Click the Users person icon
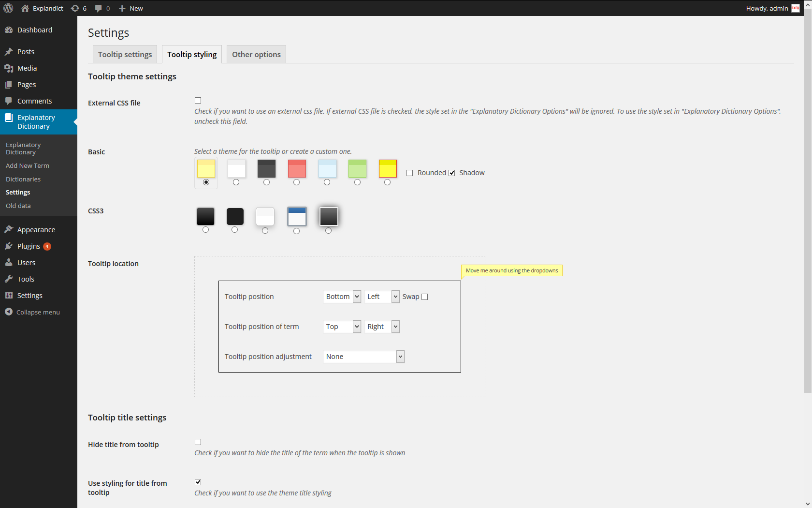The height and width of the screenshot is (508, 812). (9, 263)
